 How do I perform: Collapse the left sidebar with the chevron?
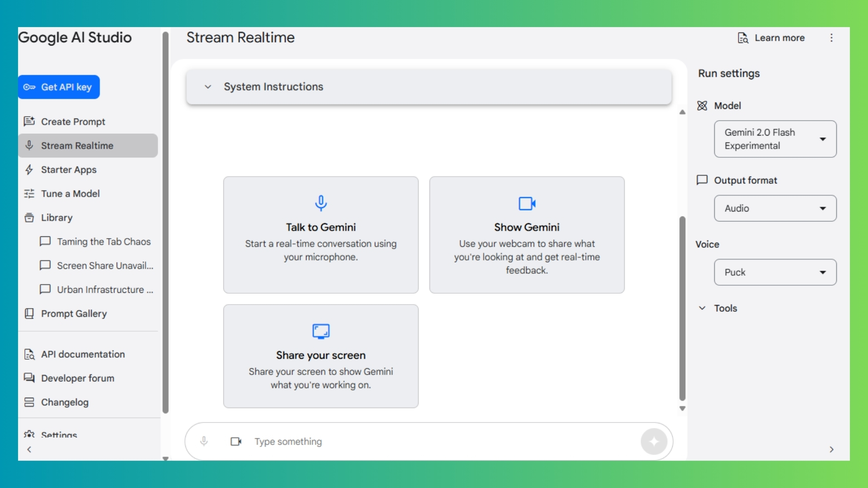click(29, 449)
